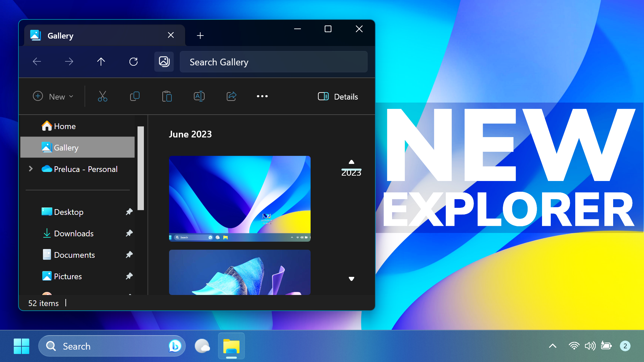Click the taskbar Search box
Viewport: 644px width, 362px height.
(112, 346)
